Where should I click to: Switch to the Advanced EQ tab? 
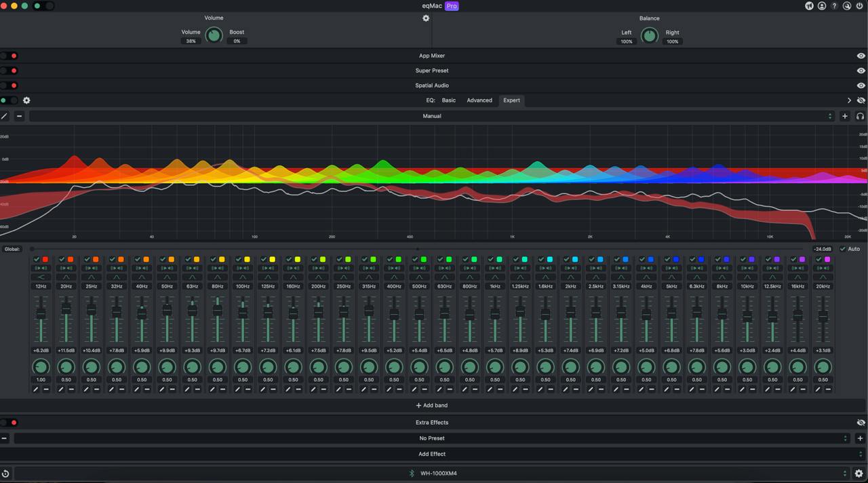click(479, 100)
